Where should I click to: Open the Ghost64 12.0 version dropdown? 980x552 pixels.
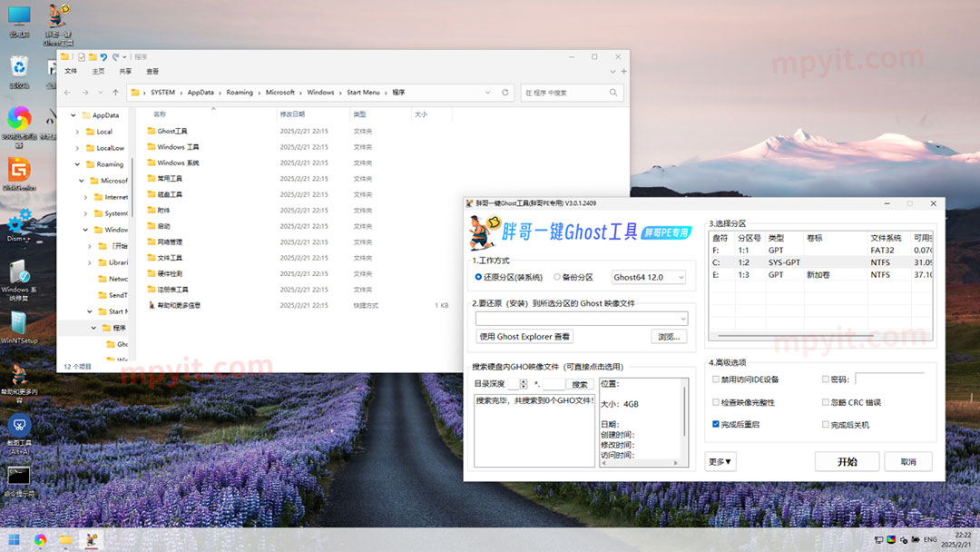coord(648,277)
